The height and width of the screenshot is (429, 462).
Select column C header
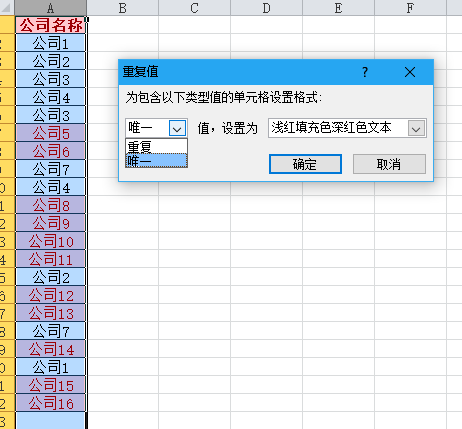195,8
